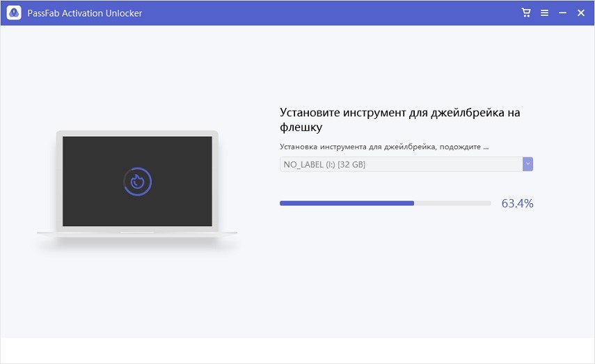This screenshot has width=595, height=364.
Task: Minimize the PassFab window
Action: pyautogui.click(x=563, y=13)
